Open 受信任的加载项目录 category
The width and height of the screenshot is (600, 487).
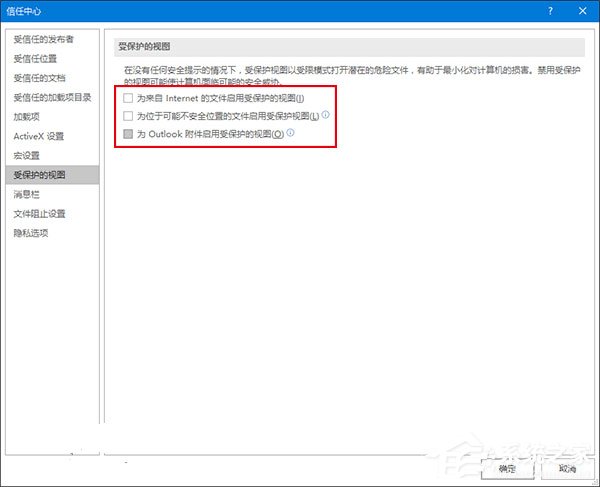click(52, 98)
